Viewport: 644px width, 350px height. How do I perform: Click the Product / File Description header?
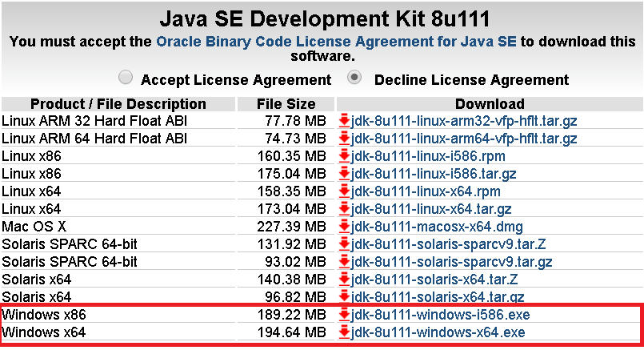[x=118, y=104]
